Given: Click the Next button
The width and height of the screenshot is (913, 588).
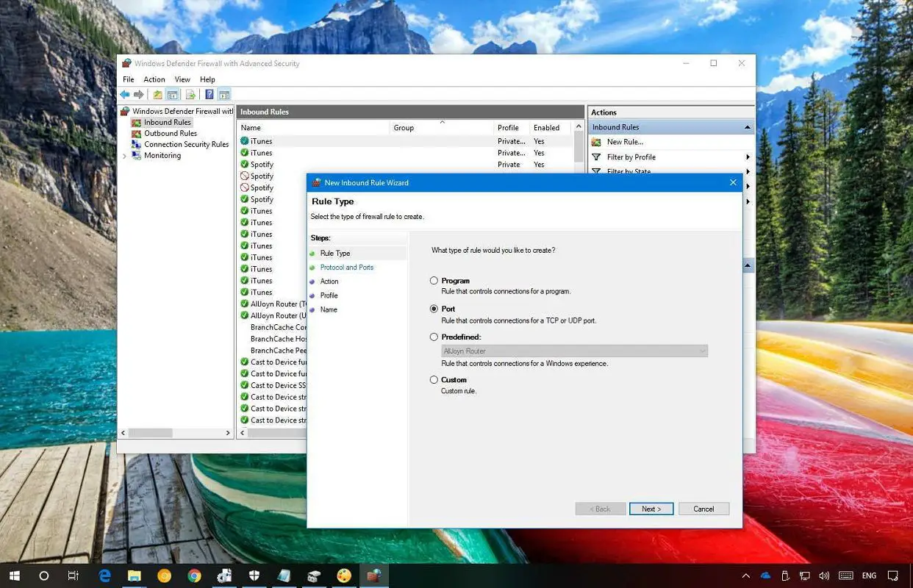Looking at the screenshot, I should click(x=651, y=509).
